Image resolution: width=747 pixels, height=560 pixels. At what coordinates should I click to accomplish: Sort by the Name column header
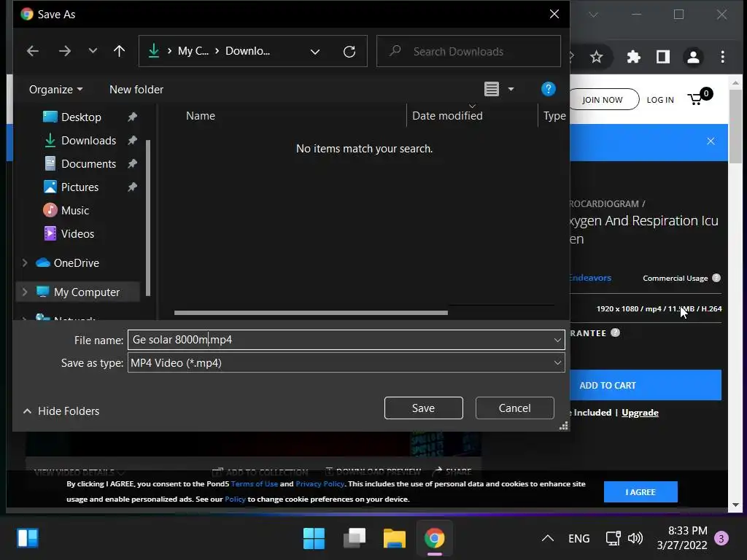[200, 116]
